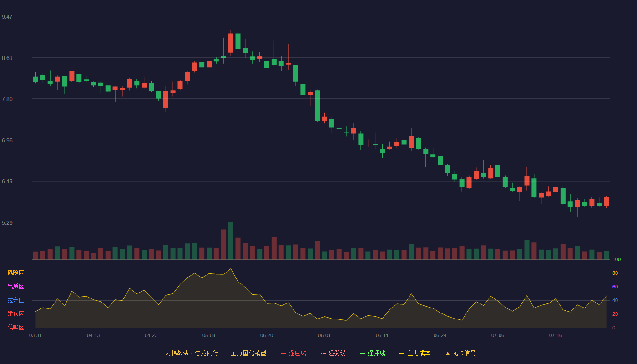Click the 04-13 date label
Viewport: 637px width, 364px height.
[93, 335]
